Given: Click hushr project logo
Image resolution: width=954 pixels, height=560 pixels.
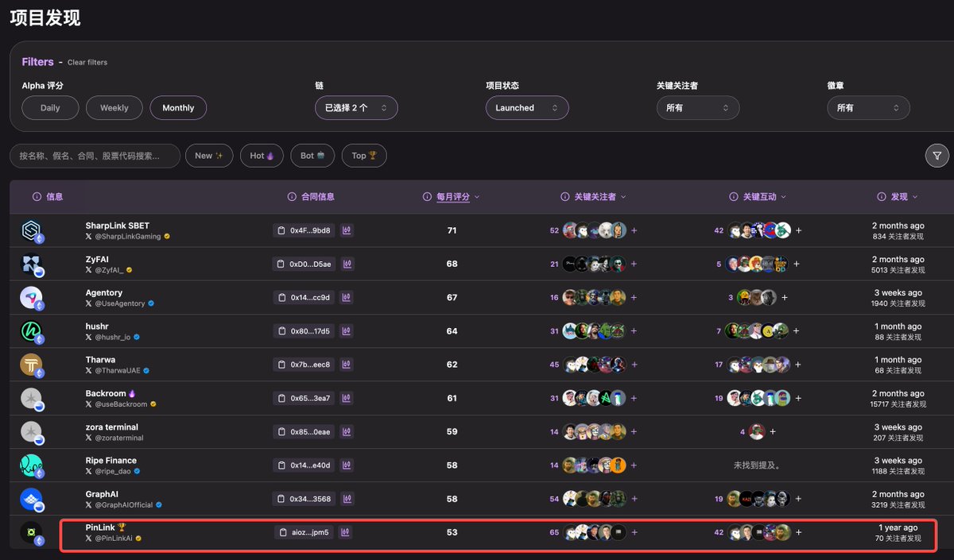Looking at the screenshot, I should click(x=32, y=331).
